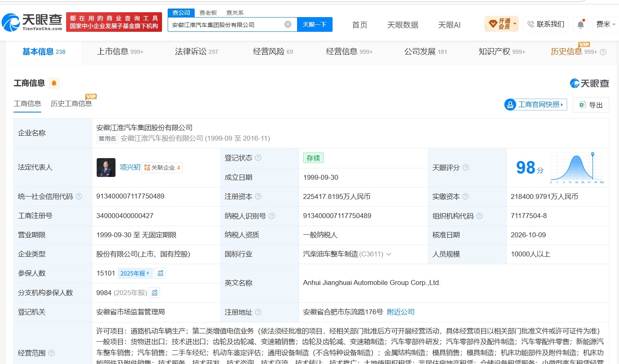
Task: Open chart icon in 参保人数 row
Action: tap(160, 273)
